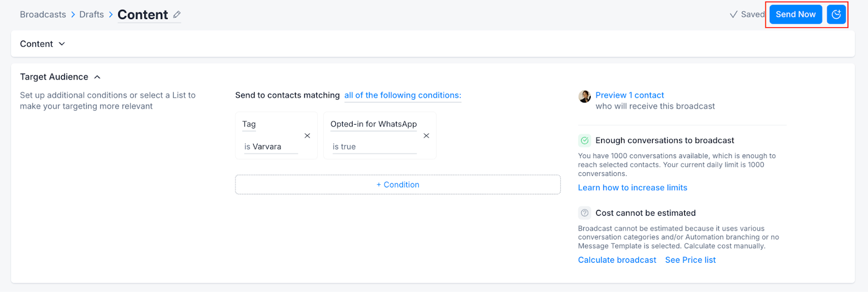Click the schedule broadcast clock icon

click(836, 15)
